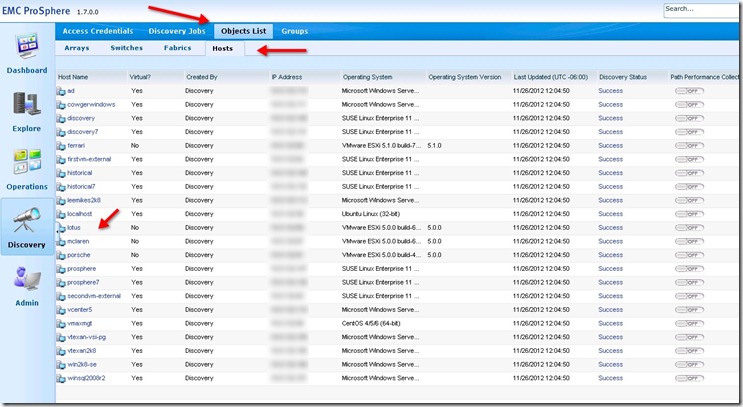Click host icon beside discovery7
Image resolution: width=743 pixels, height=407 pixels.
61,132
